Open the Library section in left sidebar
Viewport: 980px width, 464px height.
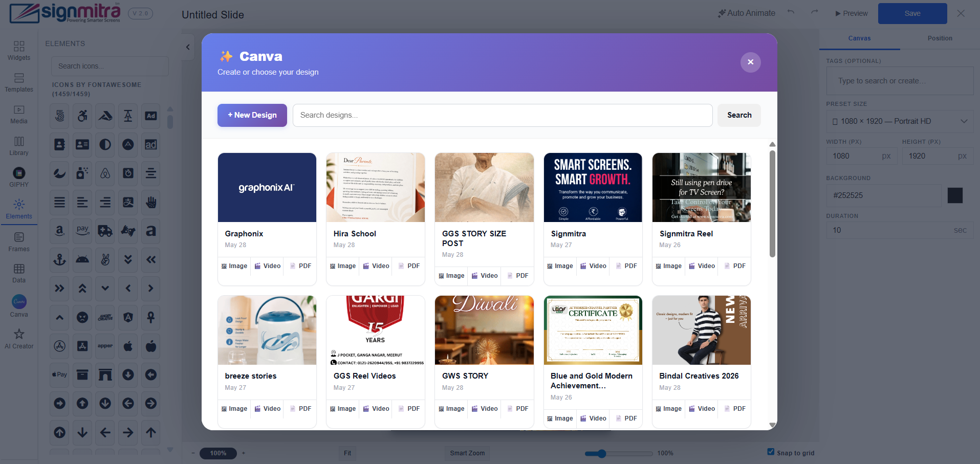click(x=19, y=146)
